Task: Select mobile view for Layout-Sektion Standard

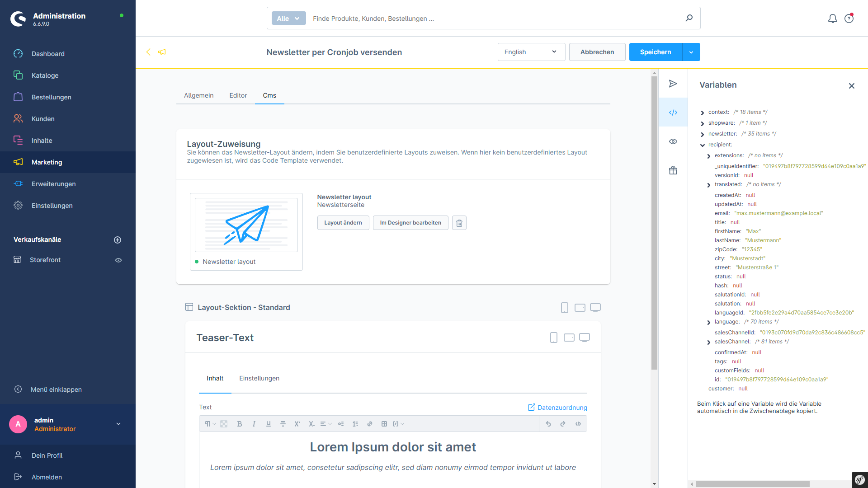Action: coord(565,308)
